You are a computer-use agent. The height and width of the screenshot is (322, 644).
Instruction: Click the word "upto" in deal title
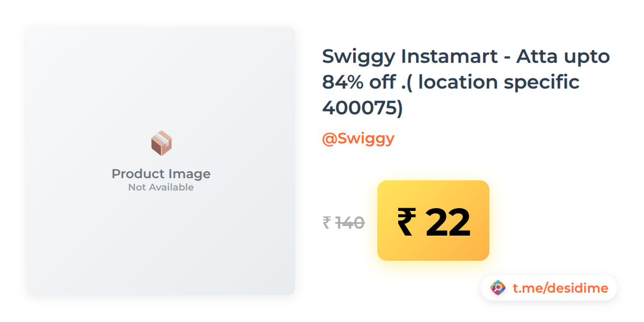tap(589, 57)
